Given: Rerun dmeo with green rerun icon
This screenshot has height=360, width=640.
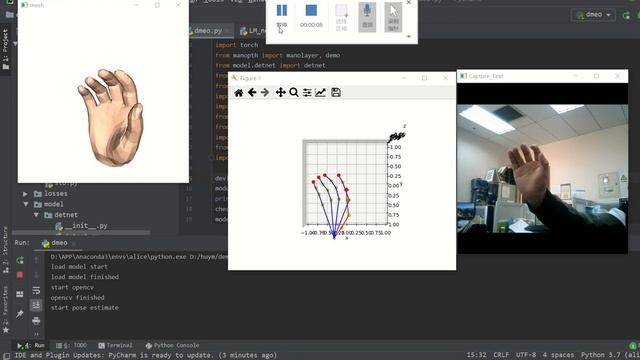Looking at the screenshot, I should 20,260.
